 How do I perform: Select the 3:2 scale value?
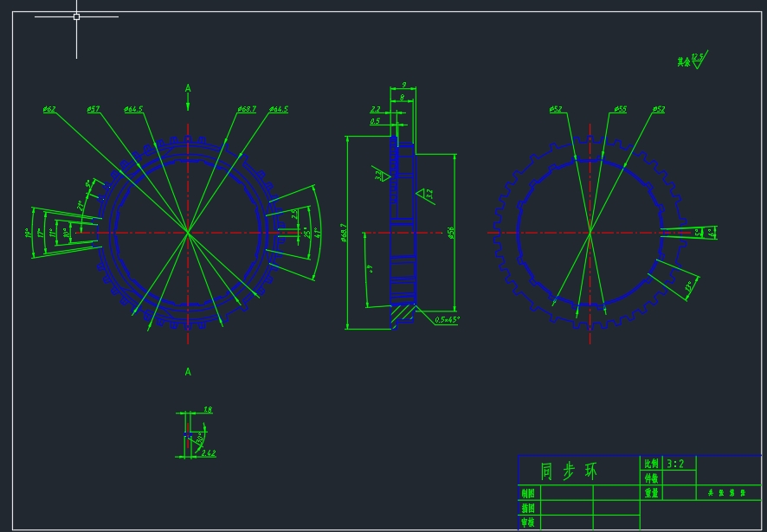click(675, 464)
